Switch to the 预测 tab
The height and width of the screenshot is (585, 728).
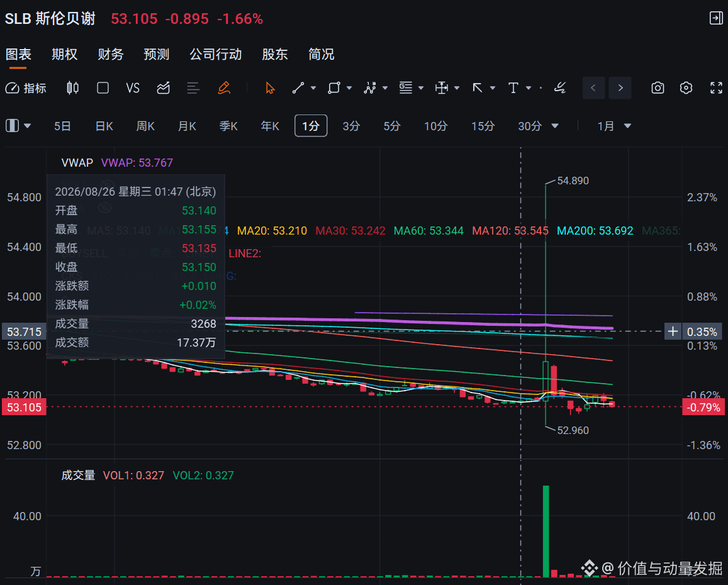[x=157, y=54]
